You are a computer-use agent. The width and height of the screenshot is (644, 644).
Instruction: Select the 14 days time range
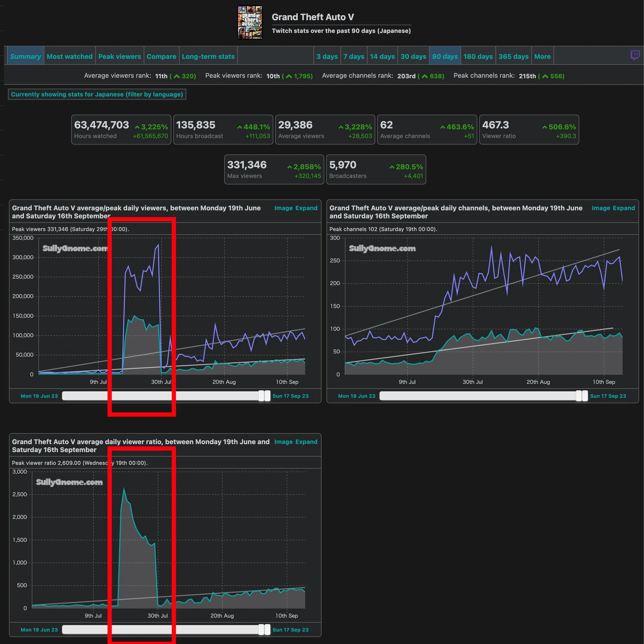point(382,56)
